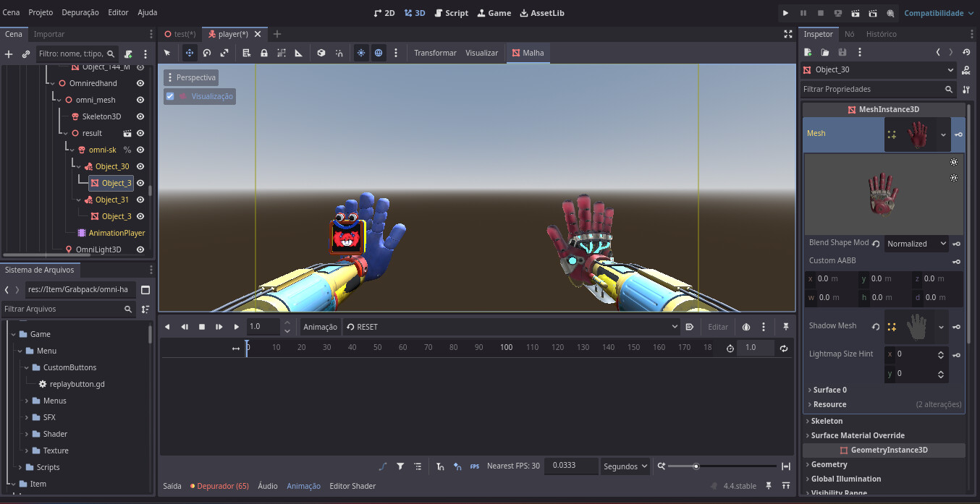Instantiate child scene using link icon
The height and width of the screenshot is (504, 980).
click(x=26, y=54)
